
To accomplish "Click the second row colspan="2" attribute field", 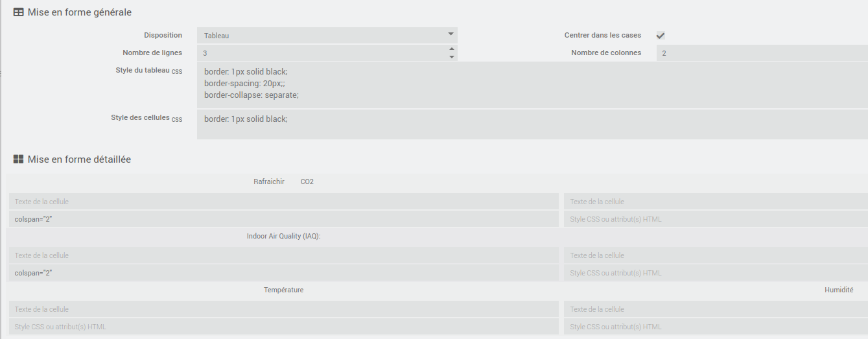I will pyautogui.click(x=284, y=273).
